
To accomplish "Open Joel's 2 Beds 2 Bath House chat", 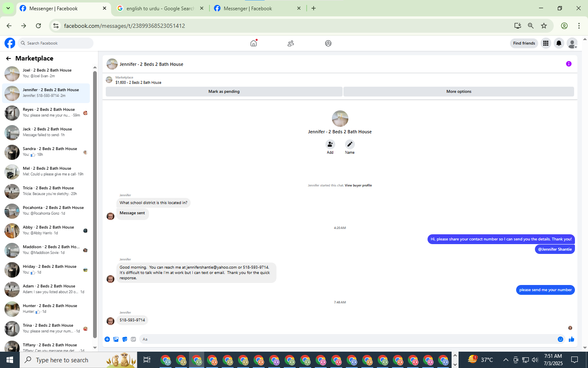I will pyautogui.click(x=46, y=74).
